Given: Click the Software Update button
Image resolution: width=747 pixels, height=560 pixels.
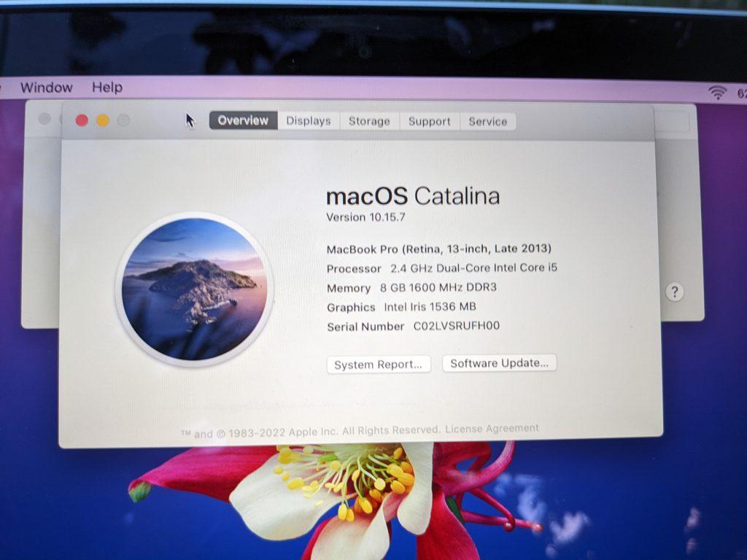Looking at the screenshot, I should 499,363.
